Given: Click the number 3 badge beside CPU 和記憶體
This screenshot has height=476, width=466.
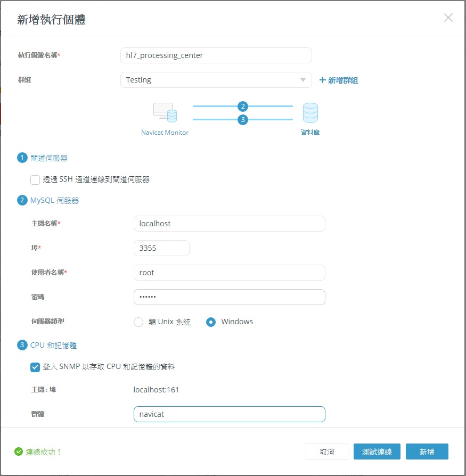Looking at the screenshot, I should coord(22,345).
